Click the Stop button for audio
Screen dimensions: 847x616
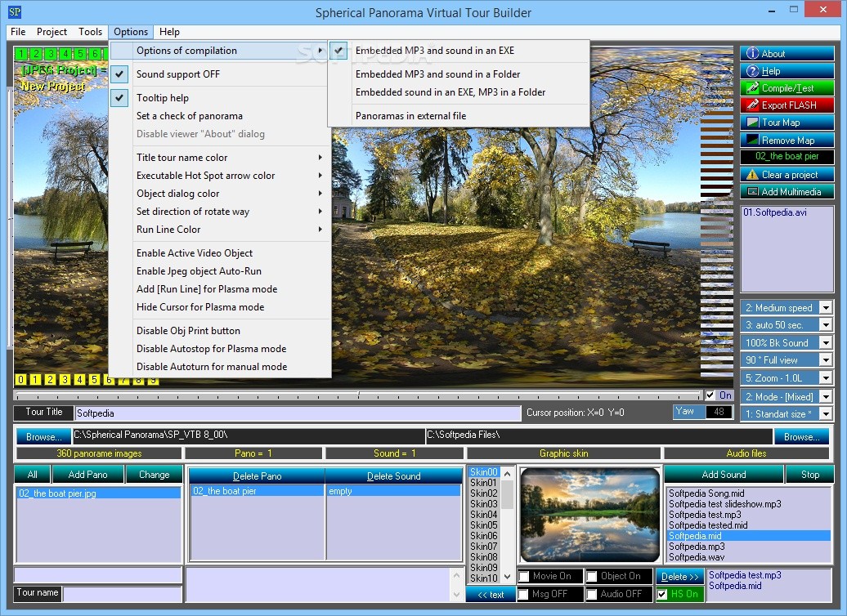809,475
